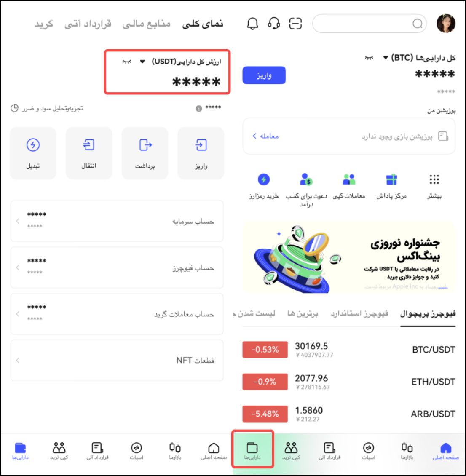
Task: Open the مرکز پاداش gift icon
Action: point(391,179)
